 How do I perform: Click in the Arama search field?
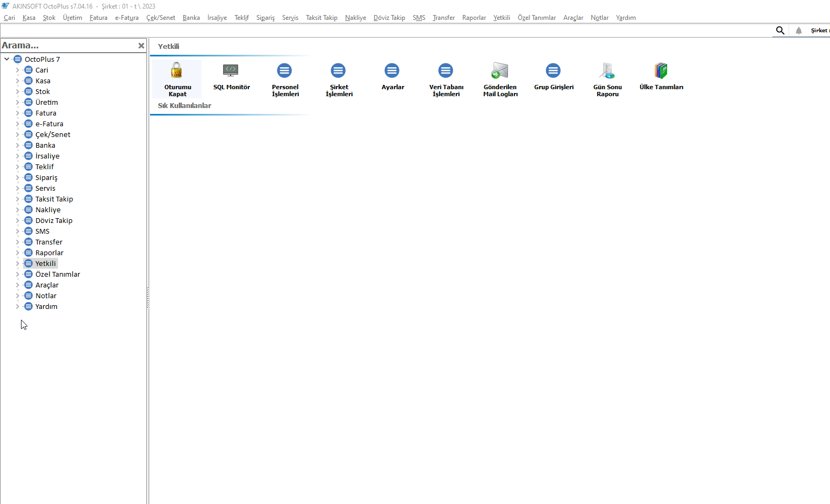(x=68, y=46)
